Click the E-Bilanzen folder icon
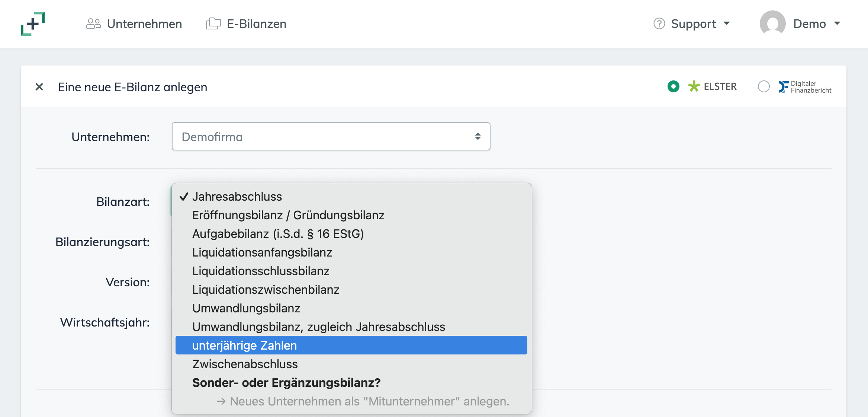 (213, 23)
